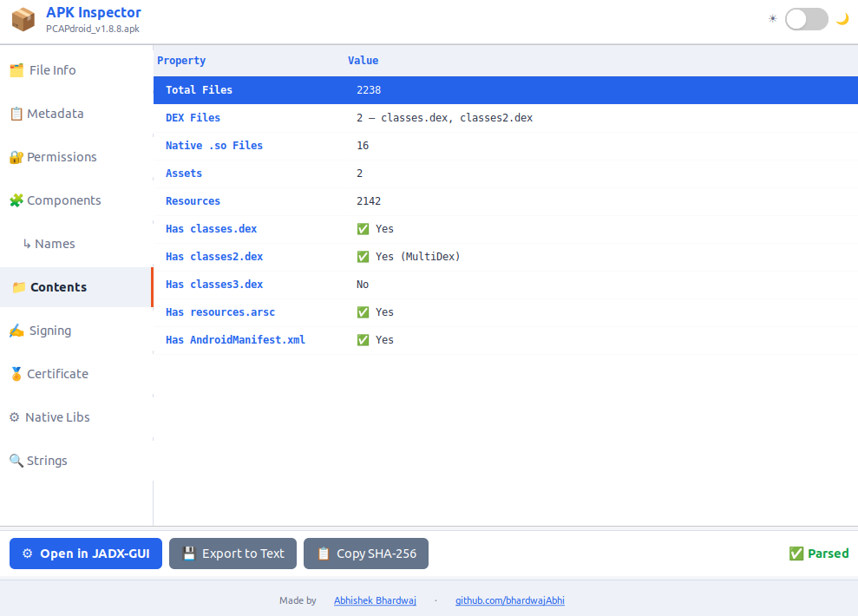Open the Certificate tab

pos(76,374)
